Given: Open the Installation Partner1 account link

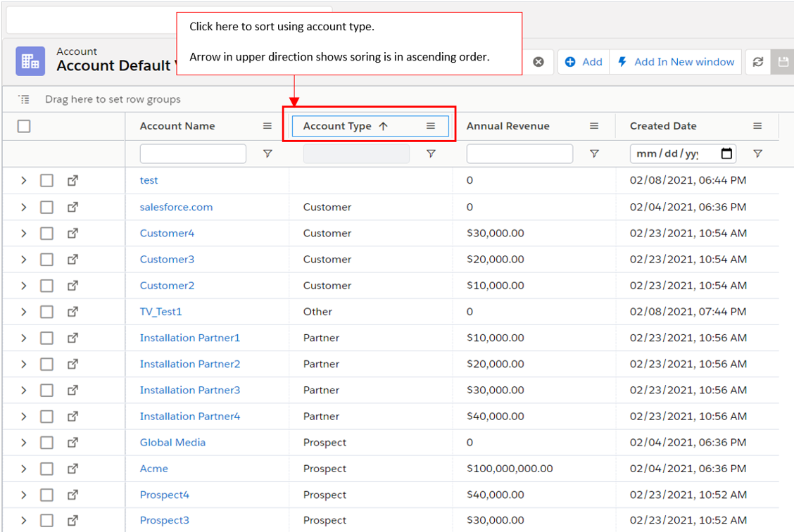Looking at the screenshot, I should (x=189, y=338).
